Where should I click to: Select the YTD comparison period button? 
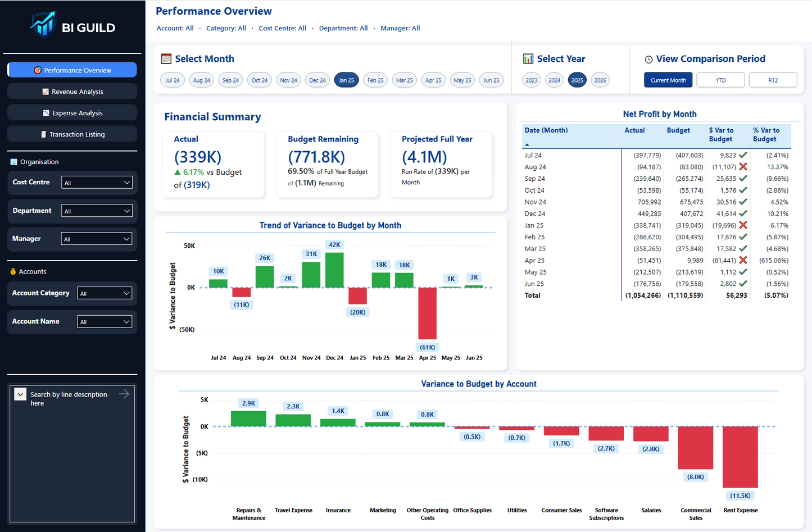[720, 79]
